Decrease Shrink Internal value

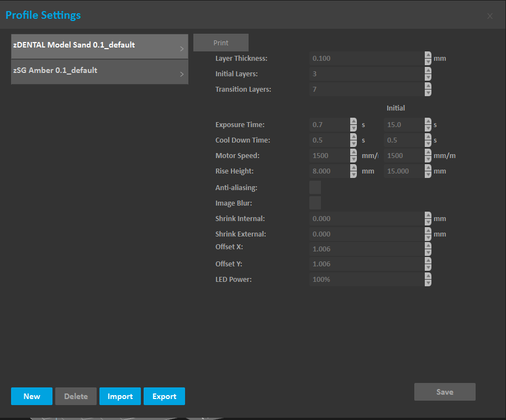pos(428,222)
